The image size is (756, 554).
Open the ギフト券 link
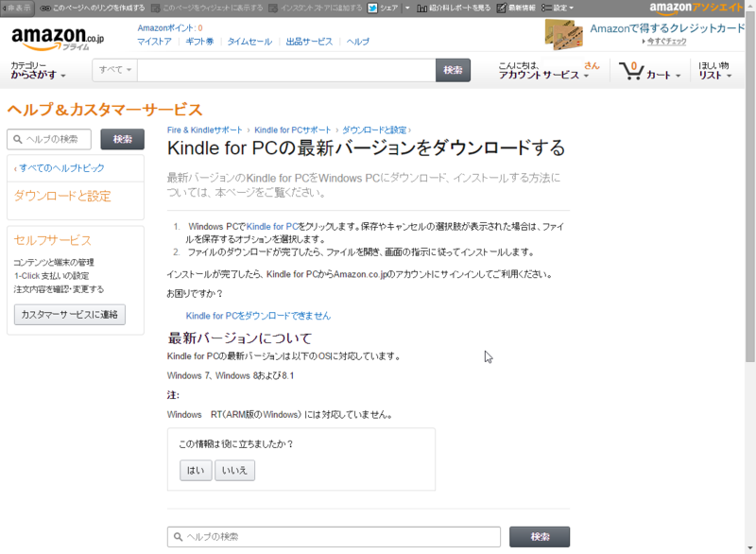(199, 42)
